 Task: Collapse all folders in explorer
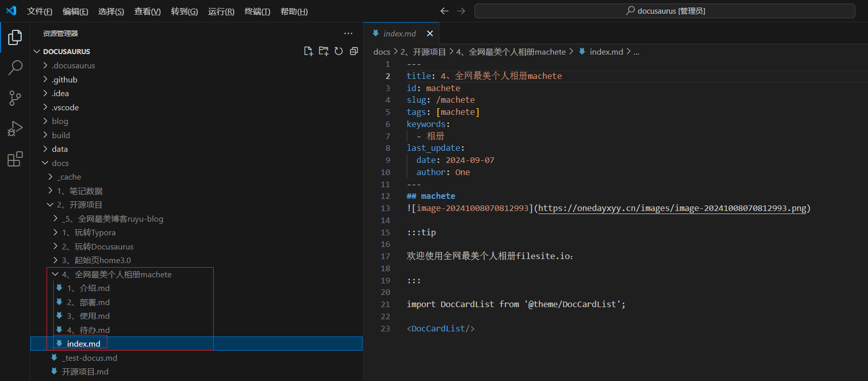[x=354, y=51]
